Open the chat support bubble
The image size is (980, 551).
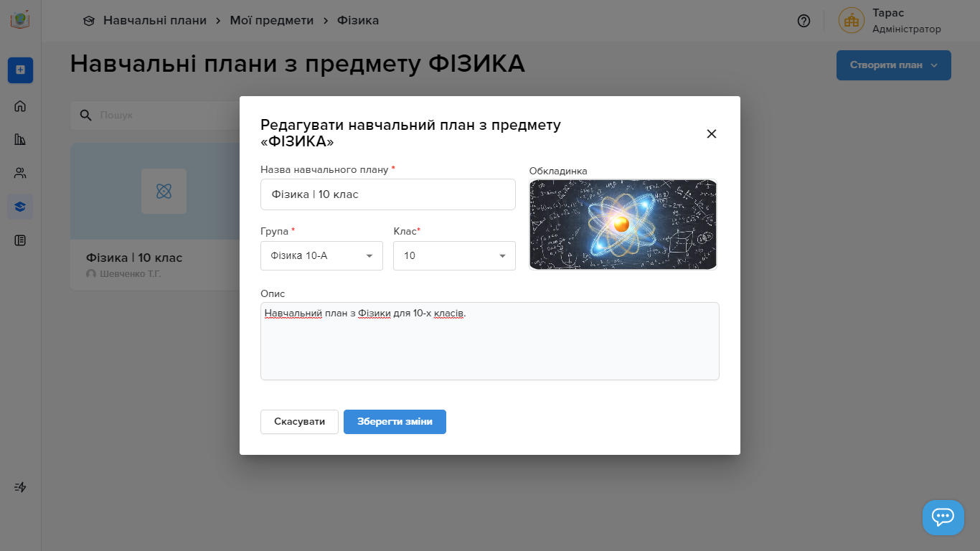point(943,517)
